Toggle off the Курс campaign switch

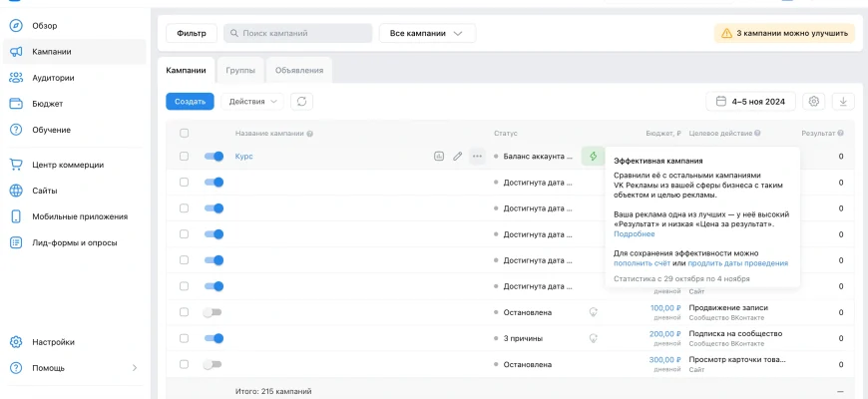click(214, 157)
